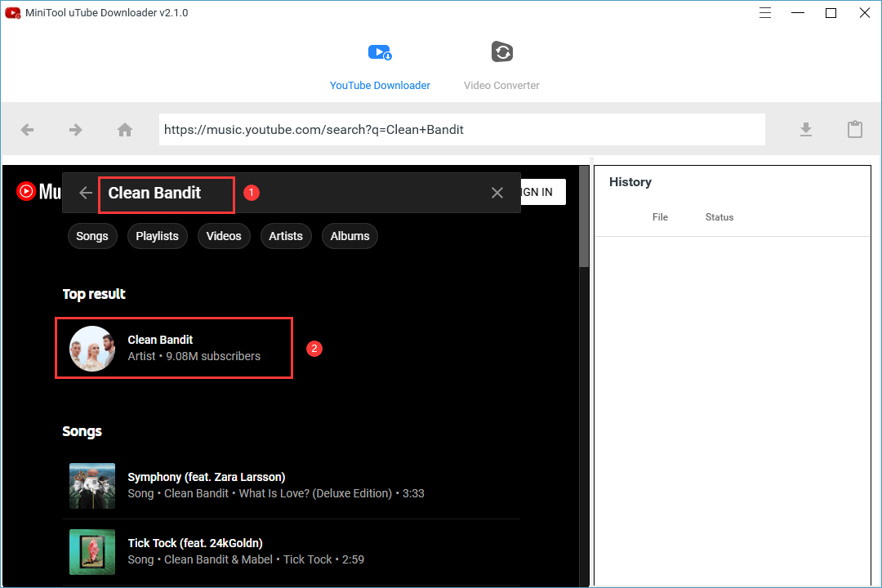This screenshot has width=882, height=588.
Task: Click the download icon beside the address bar
Action: click(x=806, y=129)
